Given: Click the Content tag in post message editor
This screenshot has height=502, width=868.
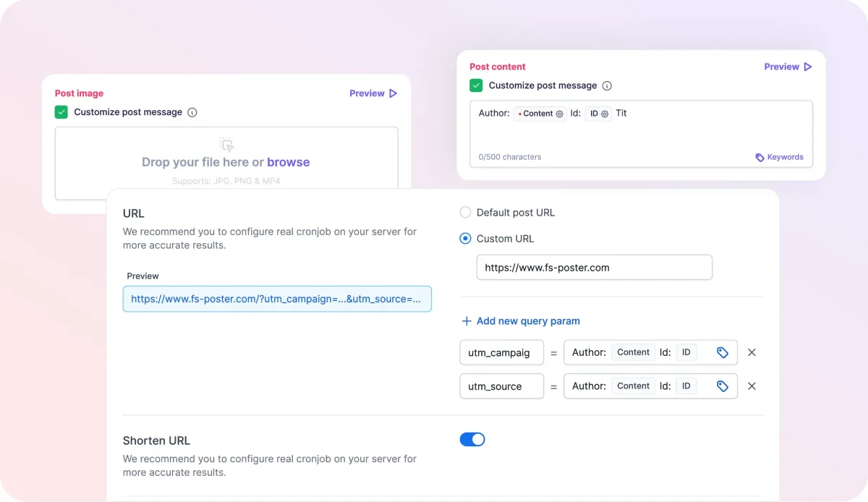Looking at the screenshot, I should [x=540, y=114].
